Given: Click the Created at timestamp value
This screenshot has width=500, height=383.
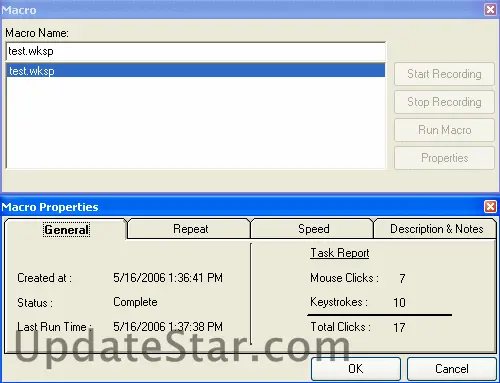Looking at the screenshot, I should click(168, 278).
